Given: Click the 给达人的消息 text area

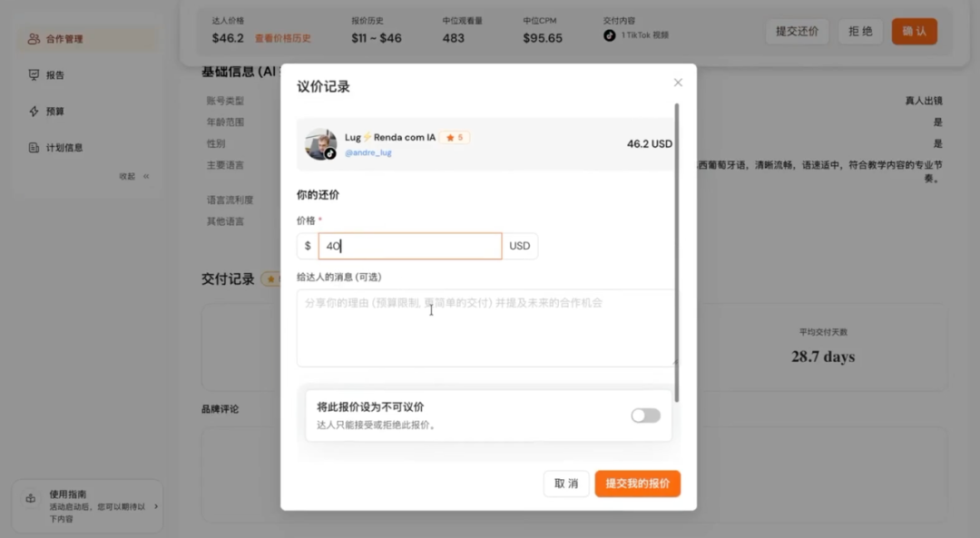Looking at the screenshot, I should point(485,328).
